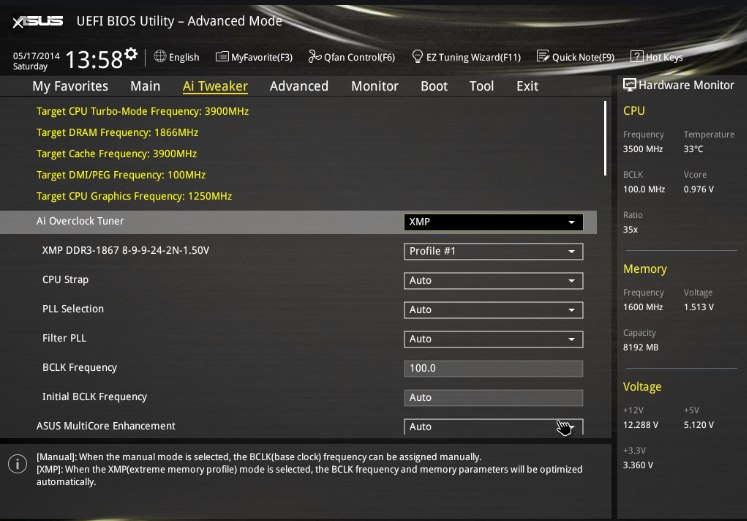
Task: Select the CPU Strap row label
Action: point(65,280)
